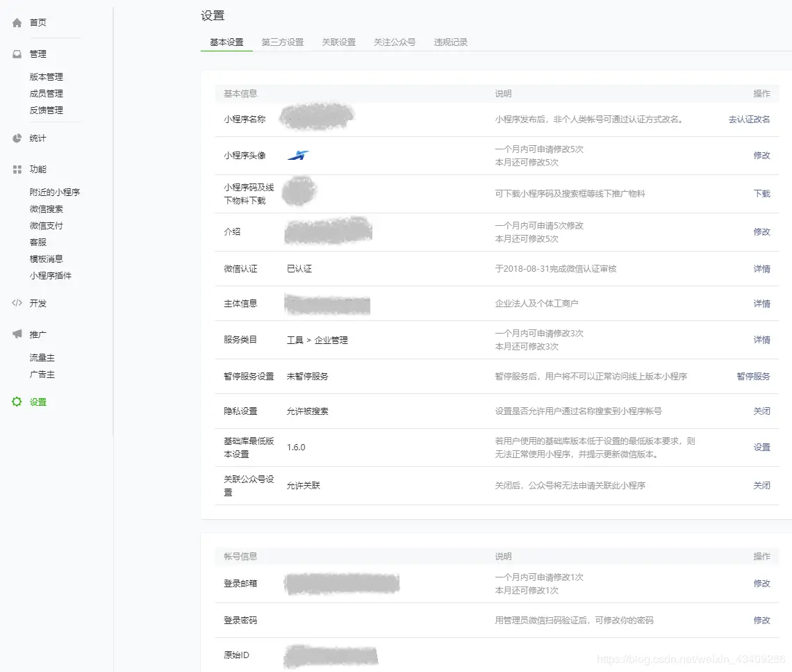The width and height of the screenshot is (792, 672).
Task: View the 违规记录 tab
Action: point(450,42)
